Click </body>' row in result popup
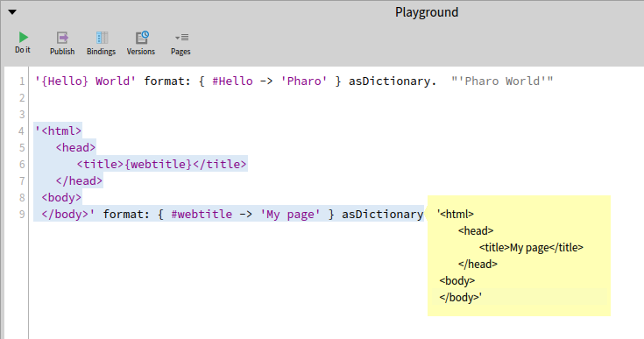 pyautogui.click(x=460, y=298)
